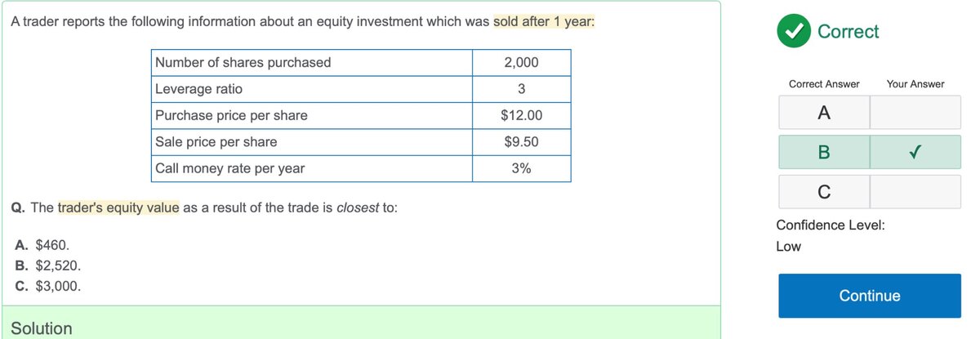
Task: Select Correct Answer cell B
Action: (x=824, y=152)
